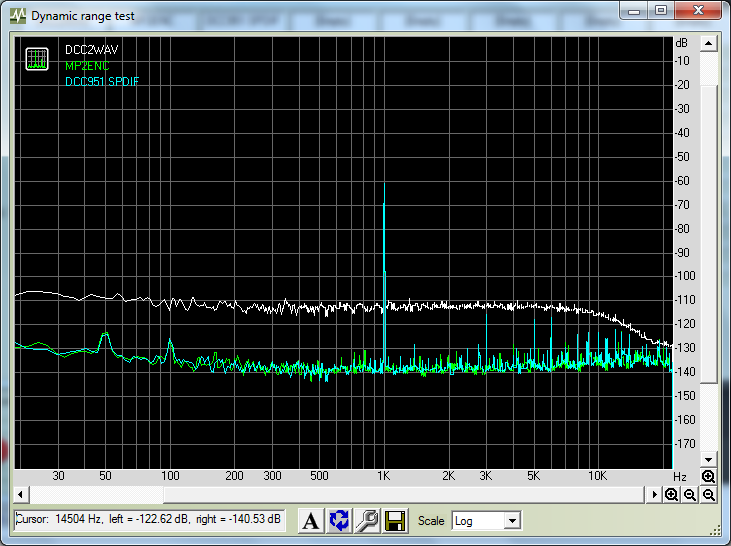Click the vertical scrollbar down arrow

(709, 459)
